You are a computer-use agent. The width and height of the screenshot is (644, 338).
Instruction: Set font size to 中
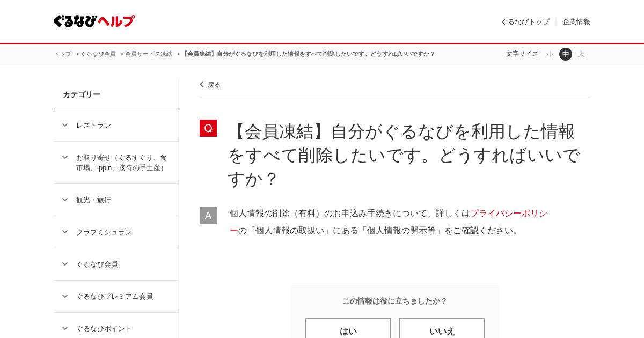point(566,54)
